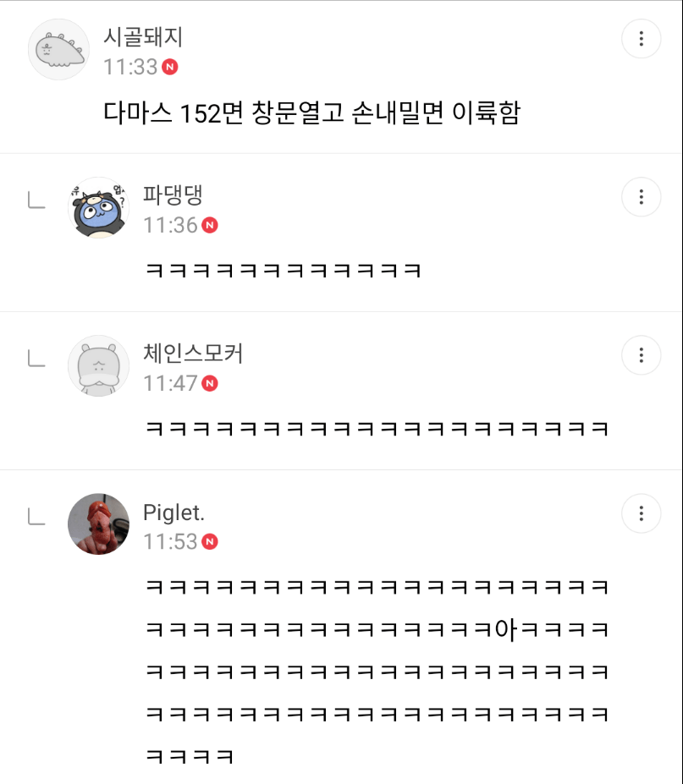Click 파댕댕's cartoon profile picture
The height and width of the screenshot is (784, 683).
(98, 208)
